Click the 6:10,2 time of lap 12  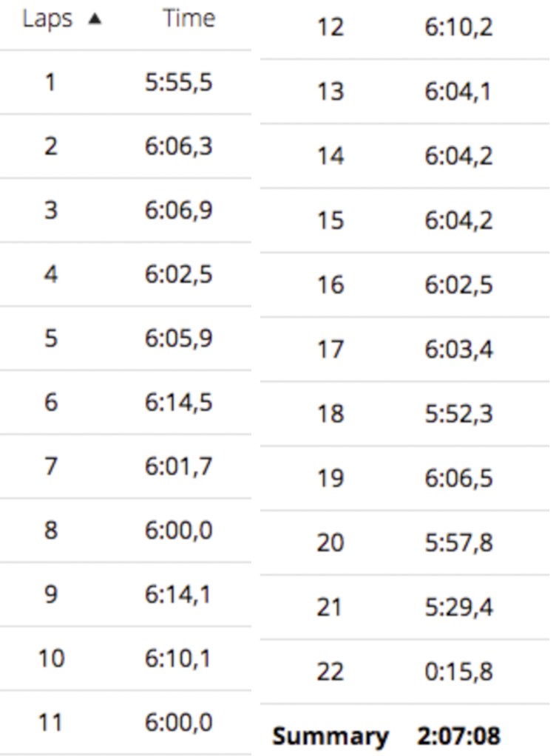(458, 28)
